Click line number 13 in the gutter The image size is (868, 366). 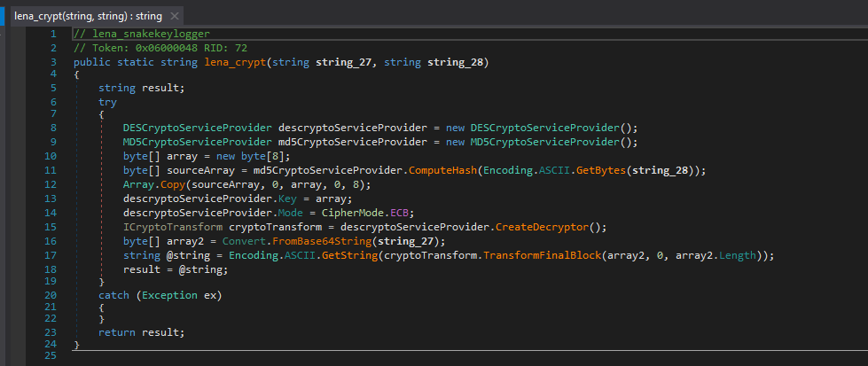coord(50,198)
